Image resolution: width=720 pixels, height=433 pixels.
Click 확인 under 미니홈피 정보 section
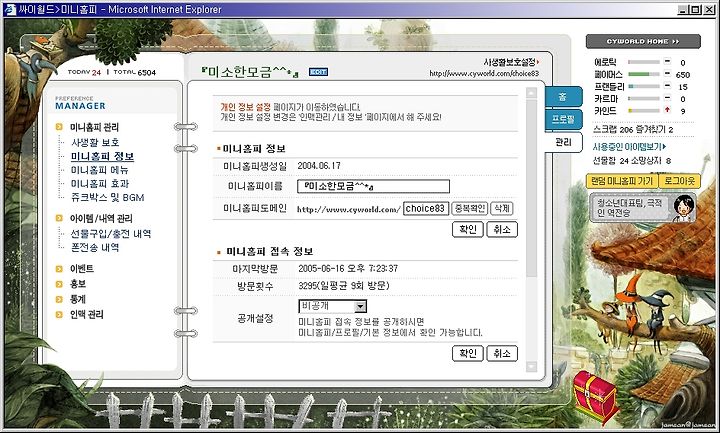click(467, 229)
